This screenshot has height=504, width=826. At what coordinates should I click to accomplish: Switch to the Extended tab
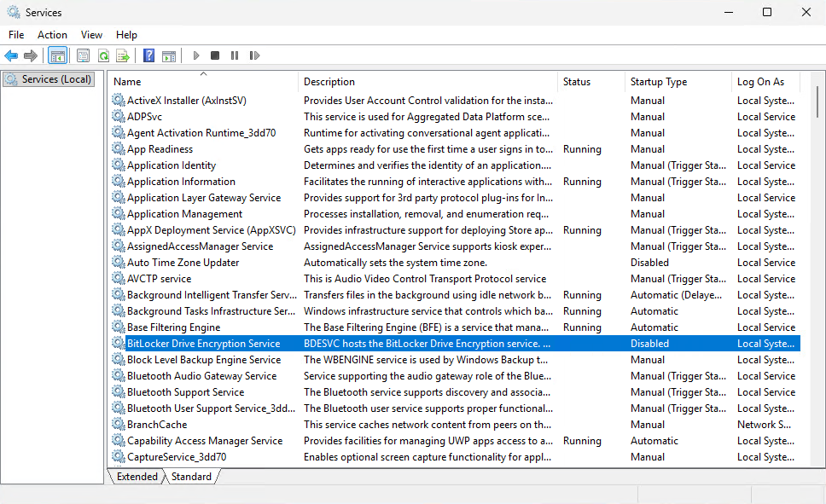coord(137,477)
